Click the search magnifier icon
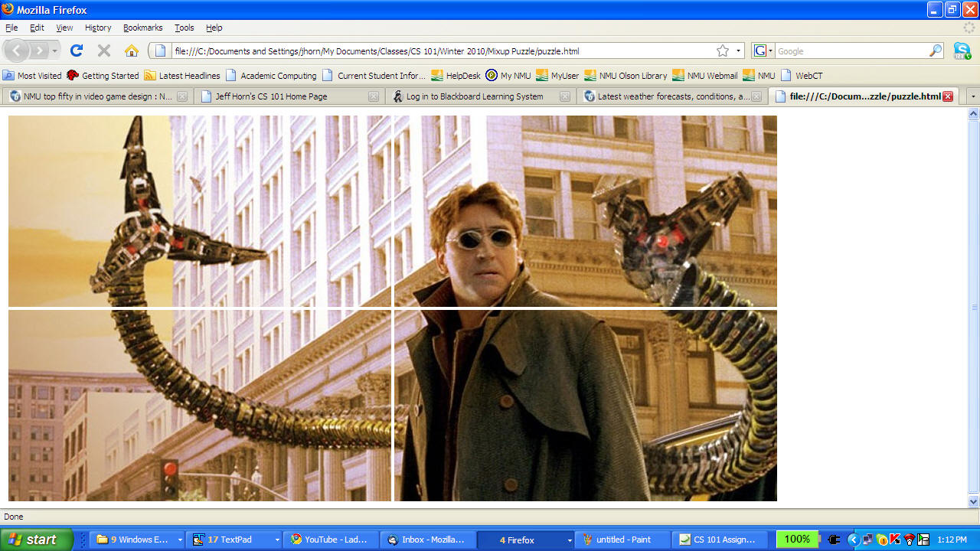Image resolution: width=980 pixels, height=551 pixels. click(936, 51)
